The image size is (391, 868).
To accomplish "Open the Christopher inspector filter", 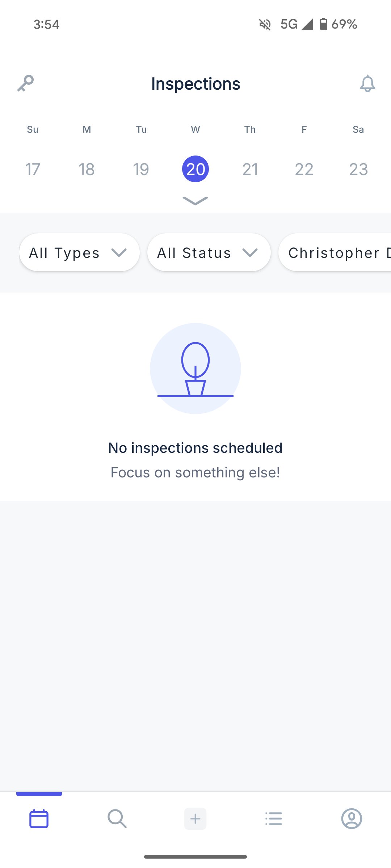I will coord(335,252).
